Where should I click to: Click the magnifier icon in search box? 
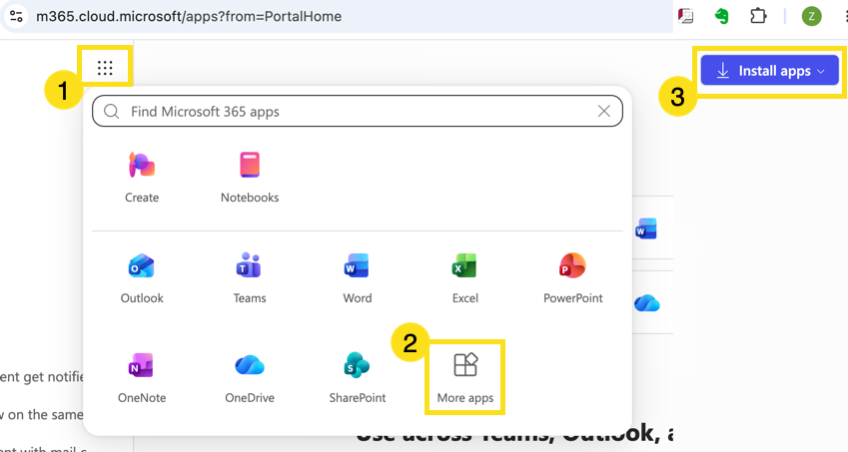[x=111, y=111]
